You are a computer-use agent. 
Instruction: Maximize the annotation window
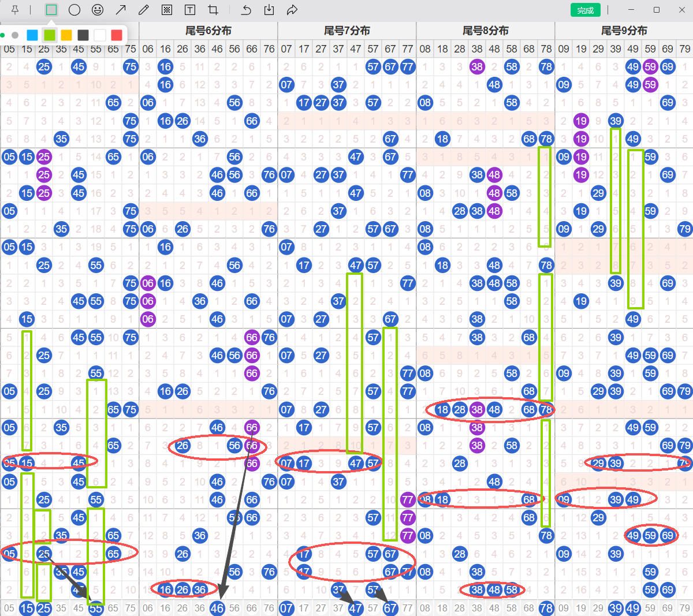pyautogui.click(x=657, y=10)
